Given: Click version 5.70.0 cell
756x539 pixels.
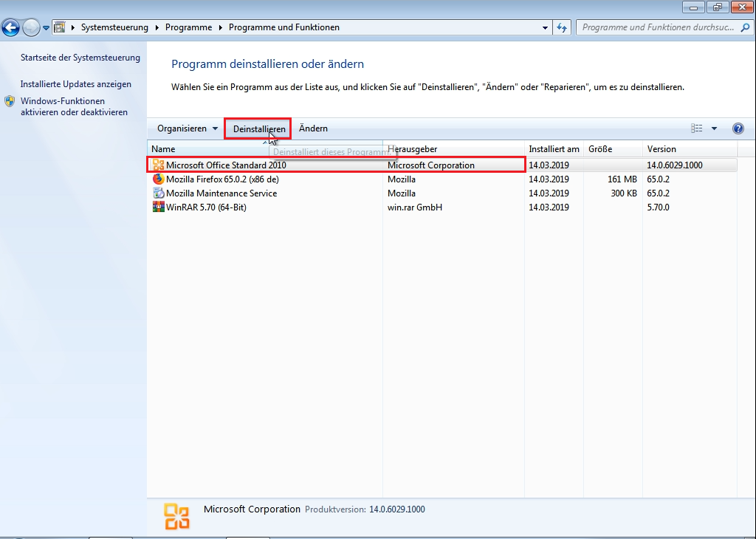Looking at the screenshot, I should [658, 207].
